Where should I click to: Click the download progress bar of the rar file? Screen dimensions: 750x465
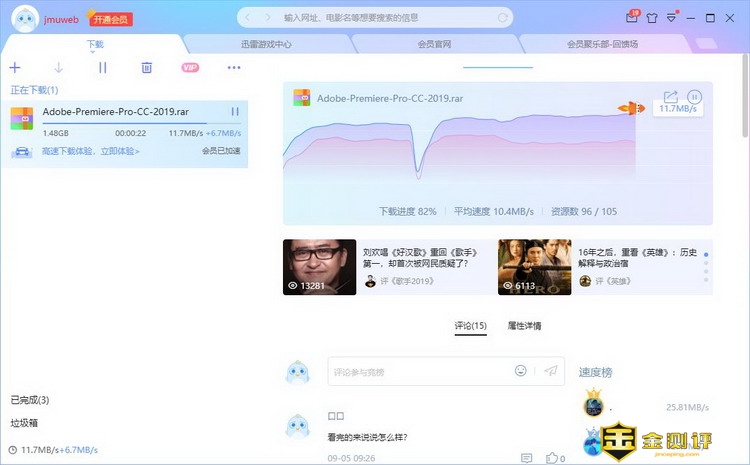[124, 123]
